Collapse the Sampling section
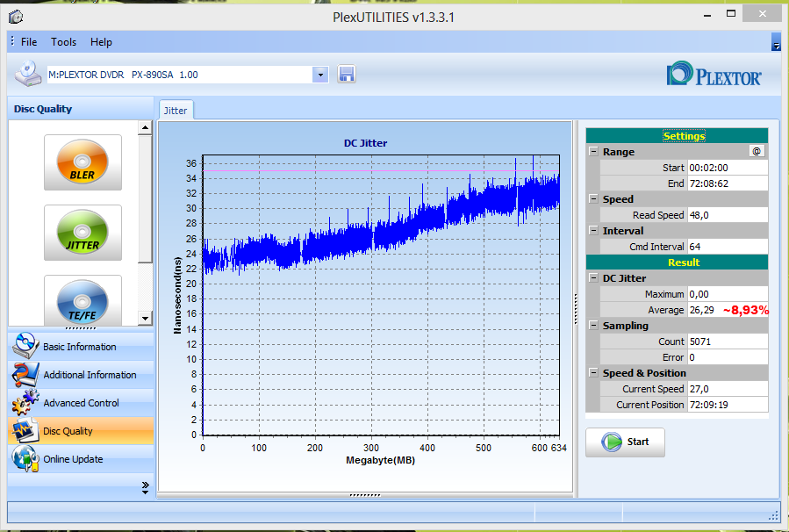This screenshot has height=532, width=789. (594, 325)
